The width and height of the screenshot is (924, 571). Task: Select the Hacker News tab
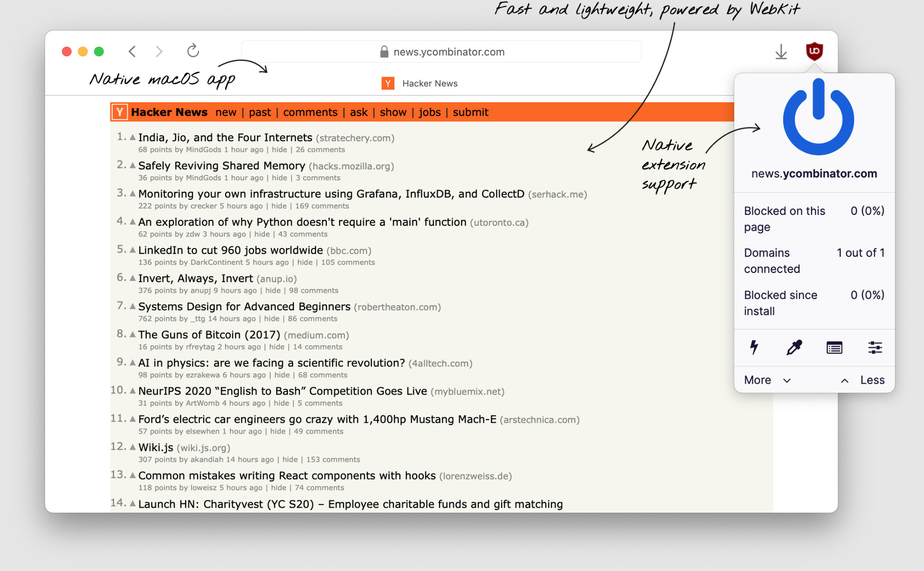420,83
